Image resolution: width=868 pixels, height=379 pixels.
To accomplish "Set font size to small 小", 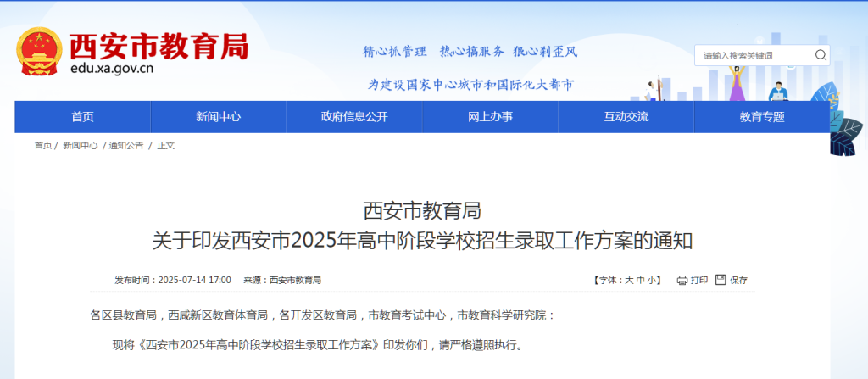I will coord(651,280).
